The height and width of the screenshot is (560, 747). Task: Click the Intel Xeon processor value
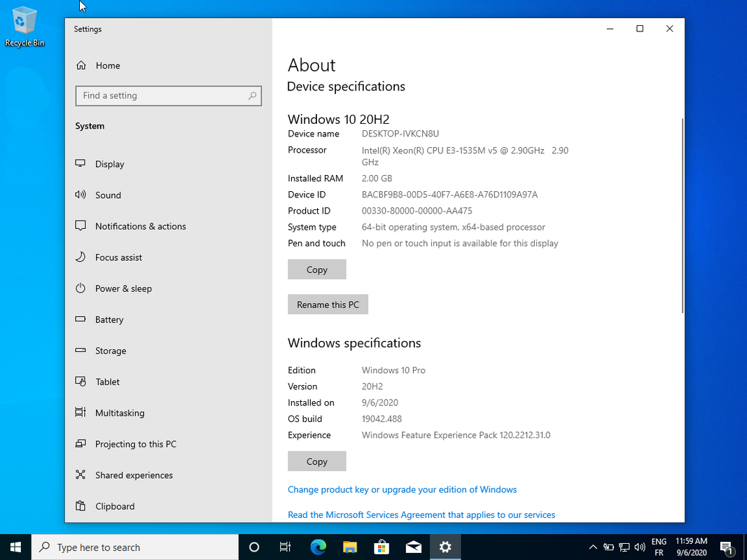465,156
